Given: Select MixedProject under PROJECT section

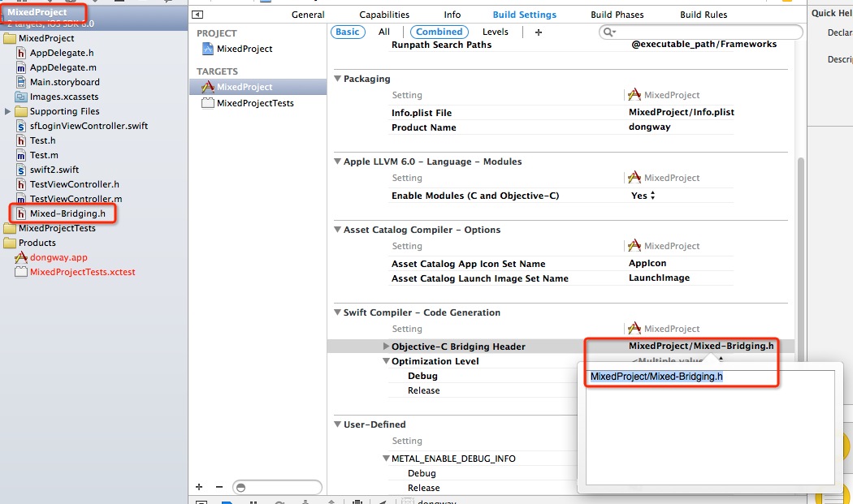Looking at the screenshot, I should coord(245,49).
